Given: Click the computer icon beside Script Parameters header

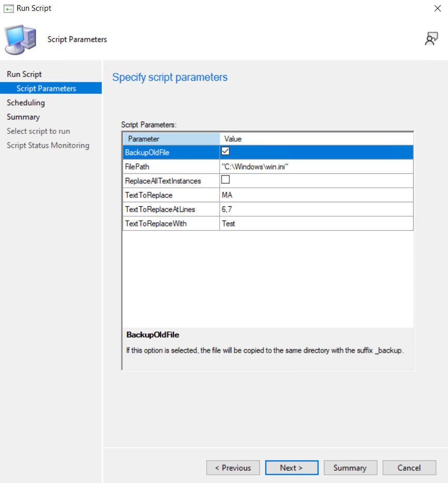Looking at the screenshot, I should pyautogui.click(x=20, y=39).
